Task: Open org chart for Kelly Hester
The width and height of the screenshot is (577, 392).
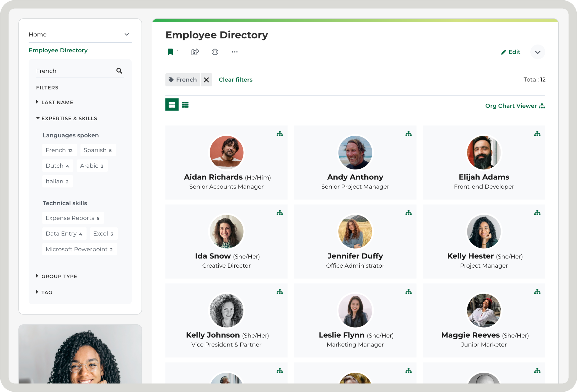Action: tap(537, 213)
